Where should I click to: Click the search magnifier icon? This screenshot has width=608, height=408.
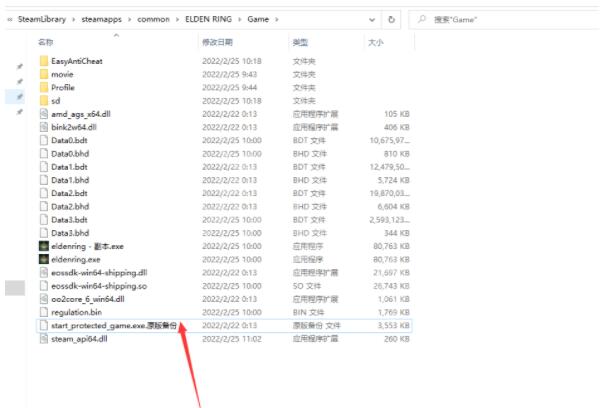click(422, 19)
